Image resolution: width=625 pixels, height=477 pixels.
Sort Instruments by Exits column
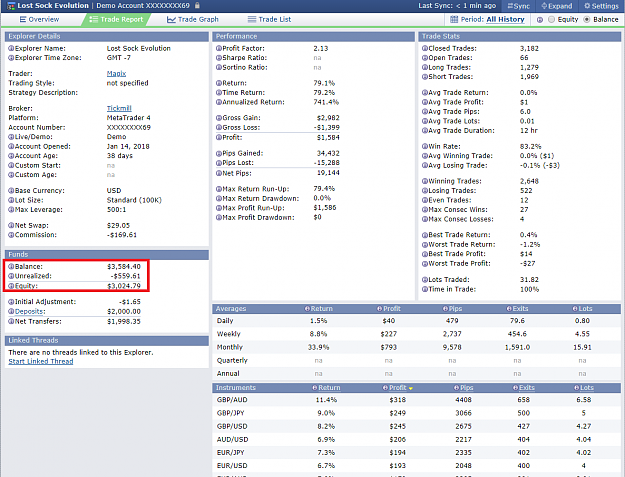tap(527, 387)
